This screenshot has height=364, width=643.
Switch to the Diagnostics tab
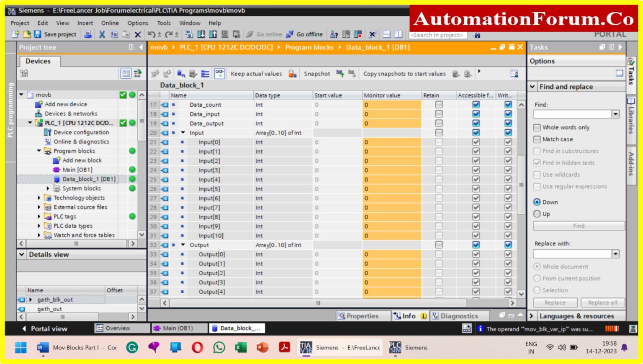(459, 316)
